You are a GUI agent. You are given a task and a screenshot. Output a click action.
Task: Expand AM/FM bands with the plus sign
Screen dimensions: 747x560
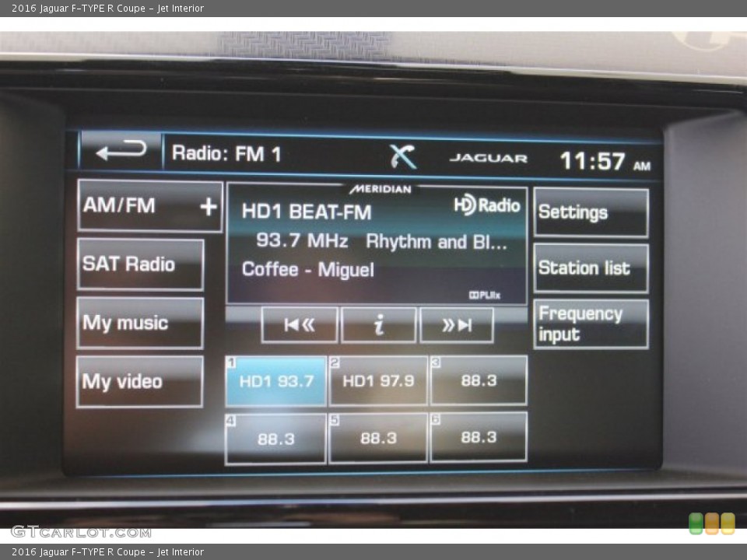tap(209, 207)
